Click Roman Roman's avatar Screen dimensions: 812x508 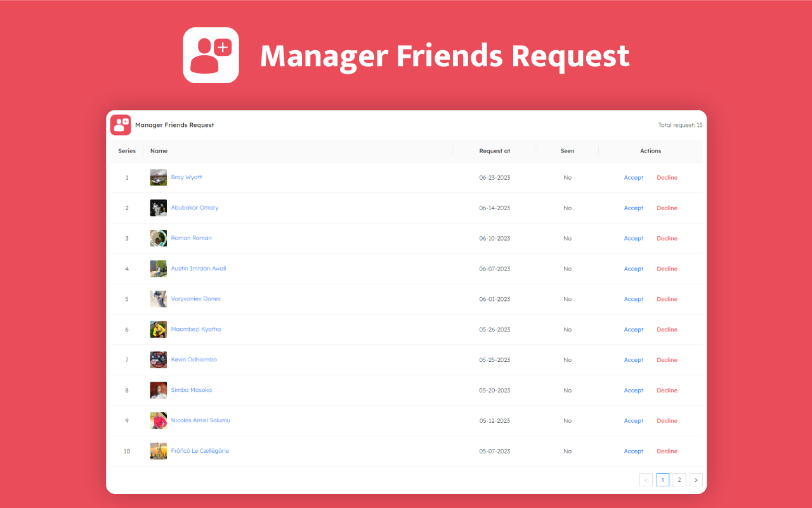[158, 238]
